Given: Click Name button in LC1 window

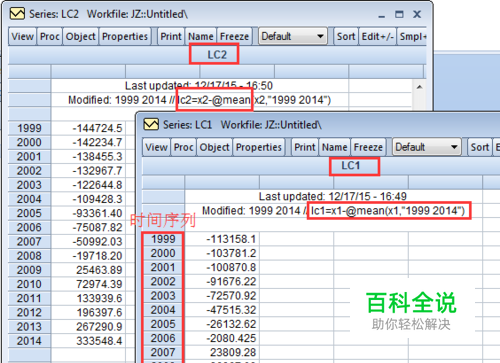Looking at the screenshot, I should coord(335,147).
